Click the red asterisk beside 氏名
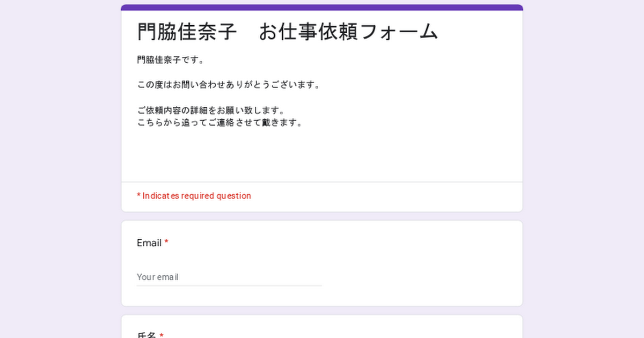The width and height of the screenshot is (644, 338). pyautogui.click(x=162, y=335)
